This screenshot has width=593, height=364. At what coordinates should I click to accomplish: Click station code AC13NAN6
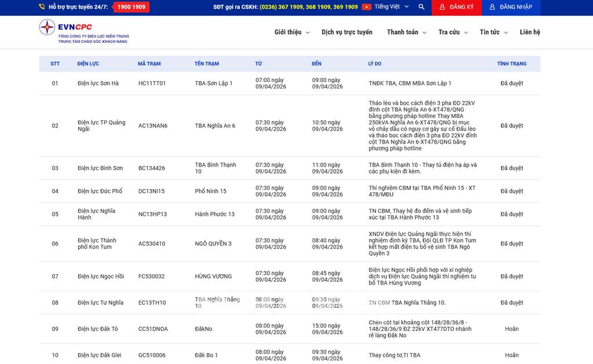click(153, 126)
